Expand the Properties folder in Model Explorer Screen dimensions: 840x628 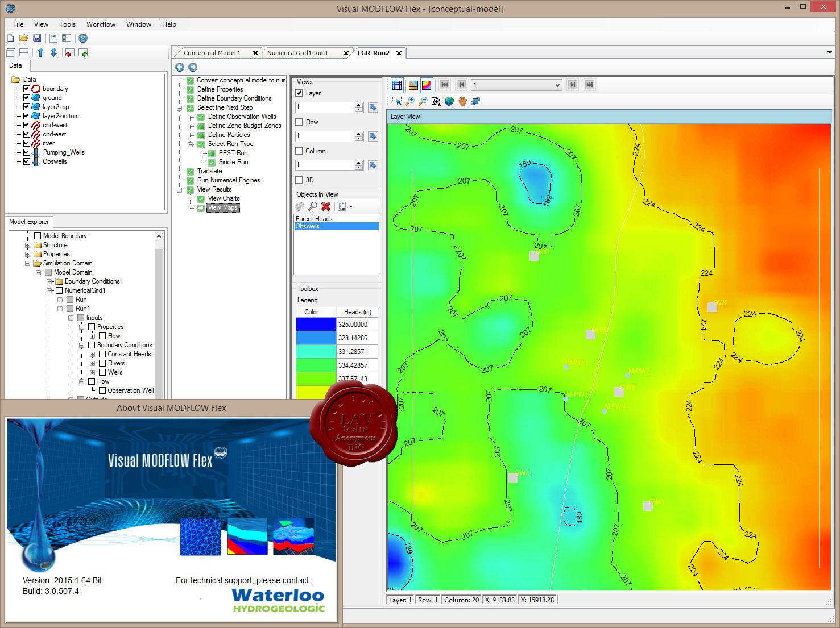(27, 254)
